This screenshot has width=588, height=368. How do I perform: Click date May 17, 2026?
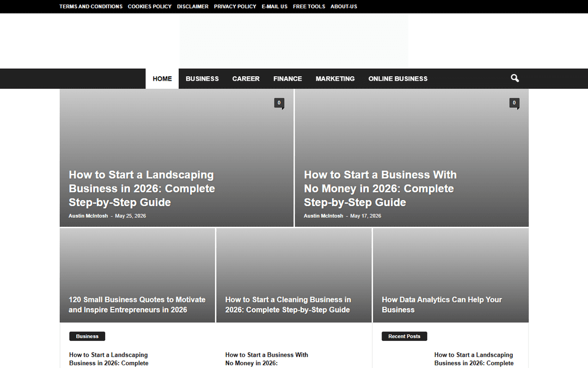click(x=366, y=216)
